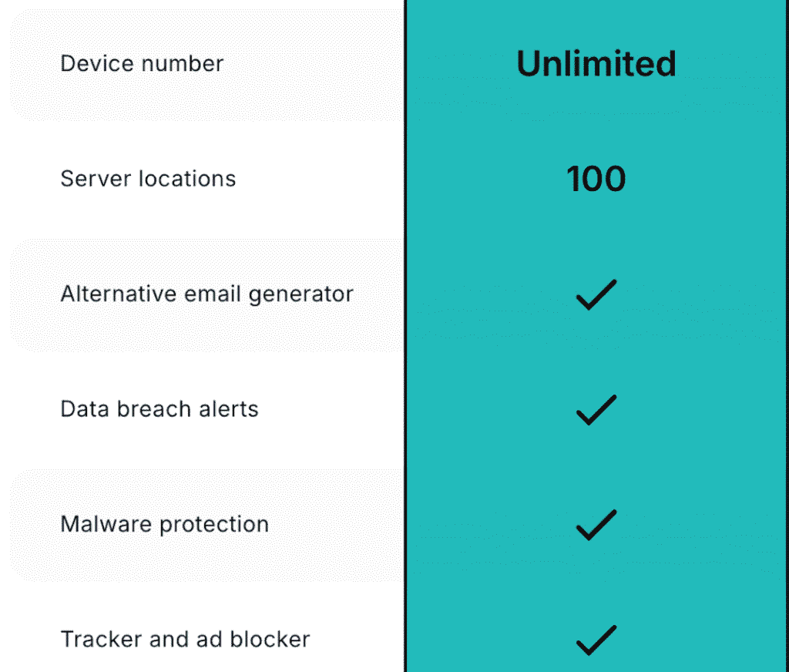
Task: Click the word "protection" in the Malware row
Action: (213, 525)
